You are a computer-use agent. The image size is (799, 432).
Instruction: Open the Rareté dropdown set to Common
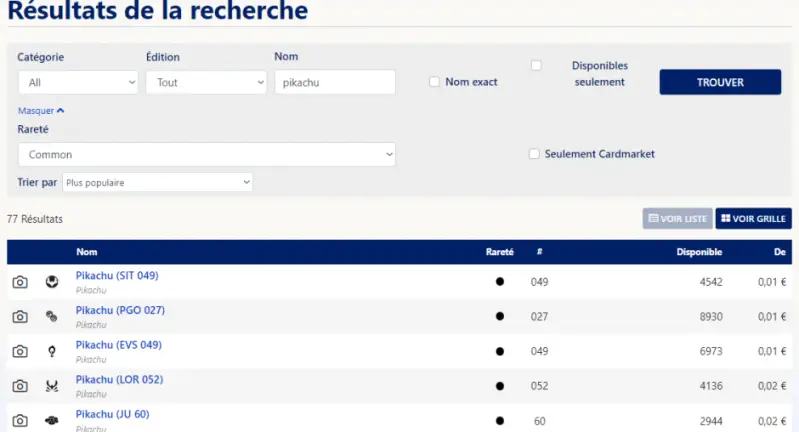click(207, 154)
